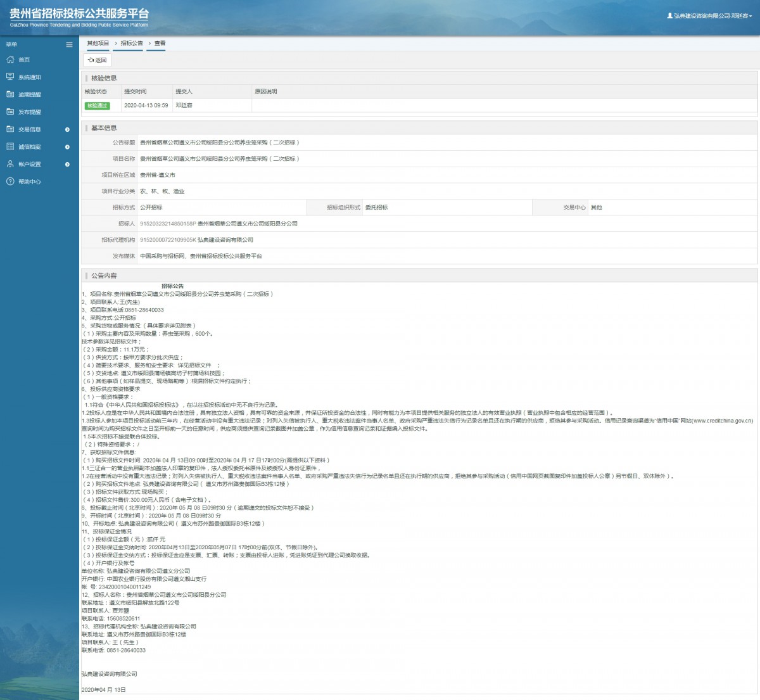Screen dimensions: 760x700
Task: Click the green 核验通过 status badge
Action: coord(97,106)
